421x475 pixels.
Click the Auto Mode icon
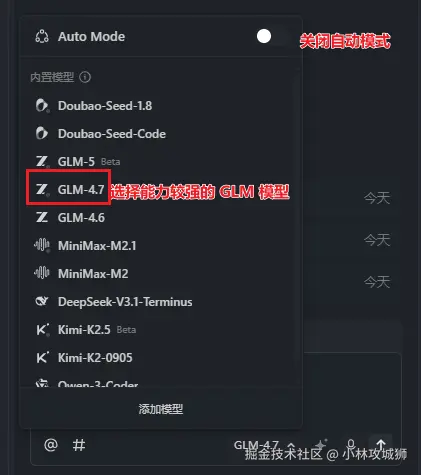[x=42, y=36]
